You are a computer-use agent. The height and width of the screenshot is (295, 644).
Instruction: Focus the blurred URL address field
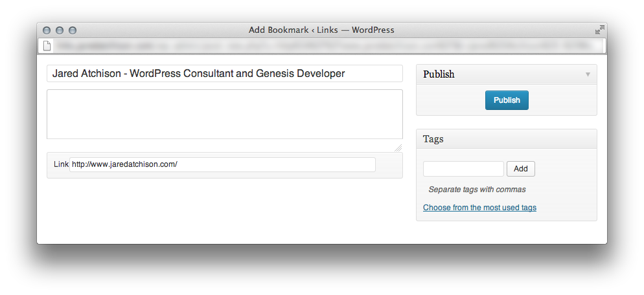point(324,46)
